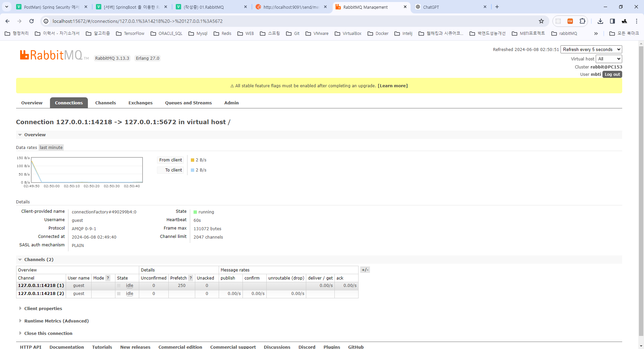
Task: Click the data rates chart
Action: (87, 170)
